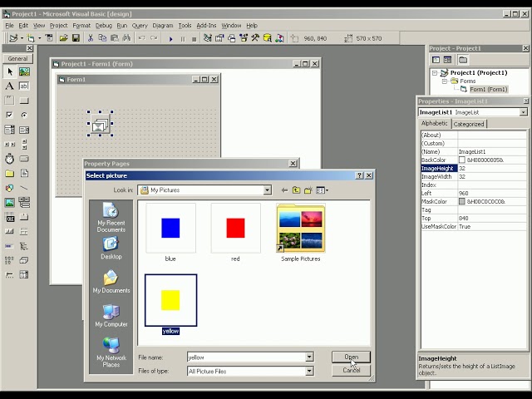Click the Find binoculars icon
The height and width of the screenshot is (399, 532).
click(126, 38)
